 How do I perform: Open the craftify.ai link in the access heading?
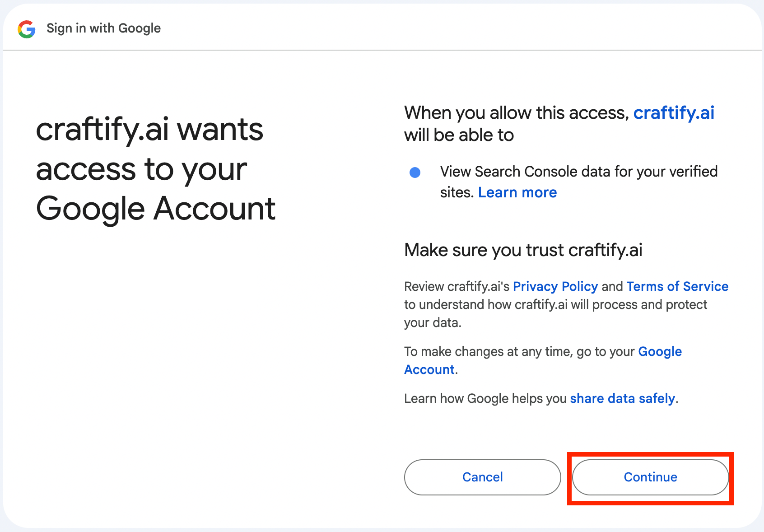[674, 113]
